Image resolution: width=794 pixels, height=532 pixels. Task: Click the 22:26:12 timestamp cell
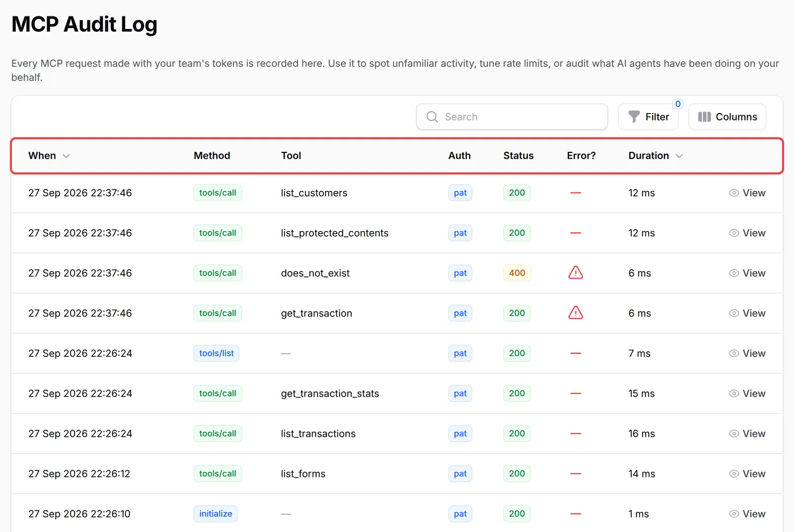coord(79,473)
